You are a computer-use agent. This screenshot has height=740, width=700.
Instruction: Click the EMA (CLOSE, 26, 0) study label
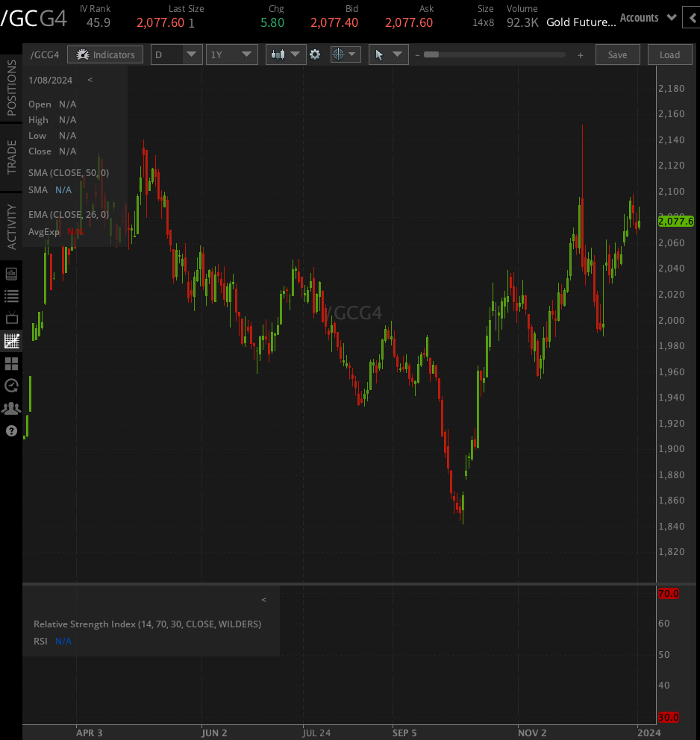tap(69, 214)
